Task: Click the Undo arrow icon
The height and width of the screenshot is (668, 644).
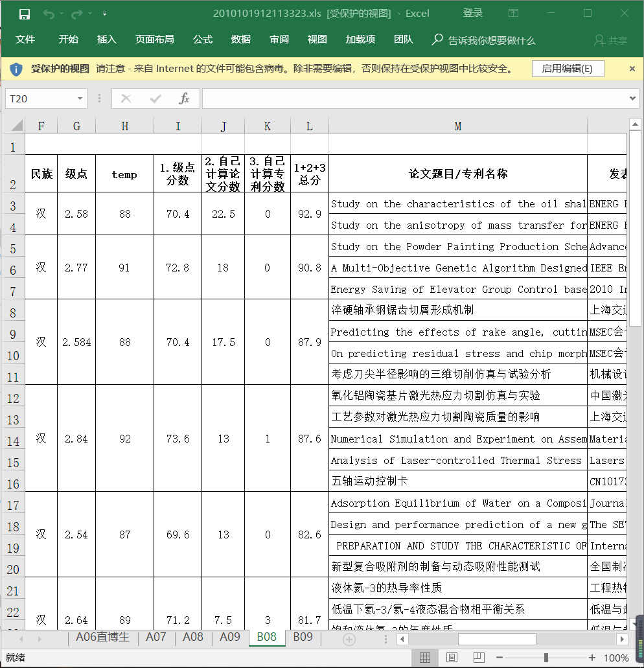Action: [49, 14]
